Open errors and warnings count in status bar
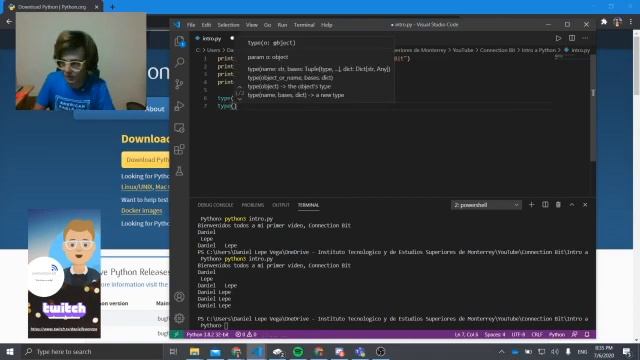Screen dimensions: 640x360 tap(246, 334)
